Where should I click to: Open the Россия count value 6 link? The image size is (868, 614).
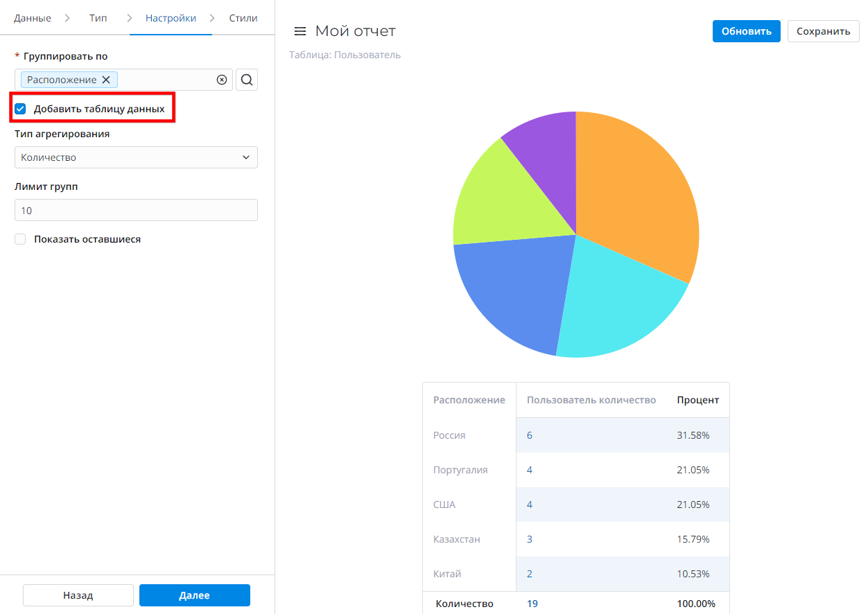530,435
